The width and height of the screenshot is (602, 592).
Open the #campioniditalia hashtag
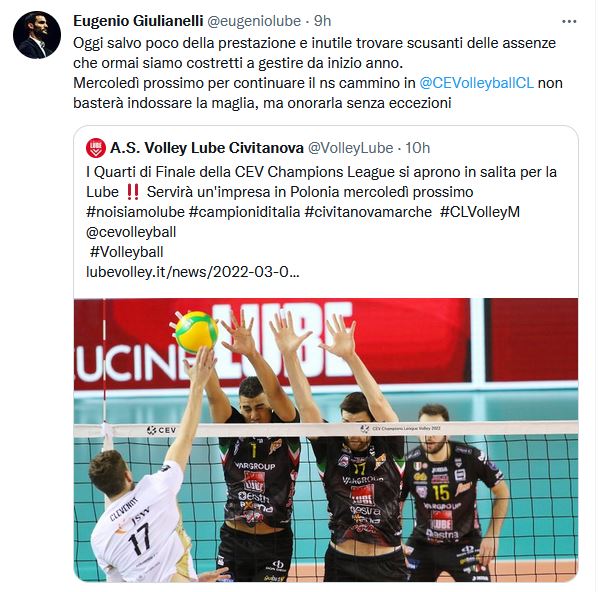point(245,212)
